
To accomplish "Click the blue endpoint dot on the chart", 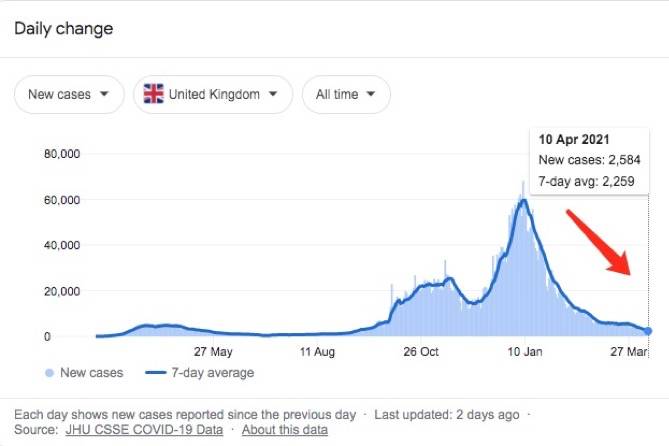I will pyautogui.click(x=649, y=331).
